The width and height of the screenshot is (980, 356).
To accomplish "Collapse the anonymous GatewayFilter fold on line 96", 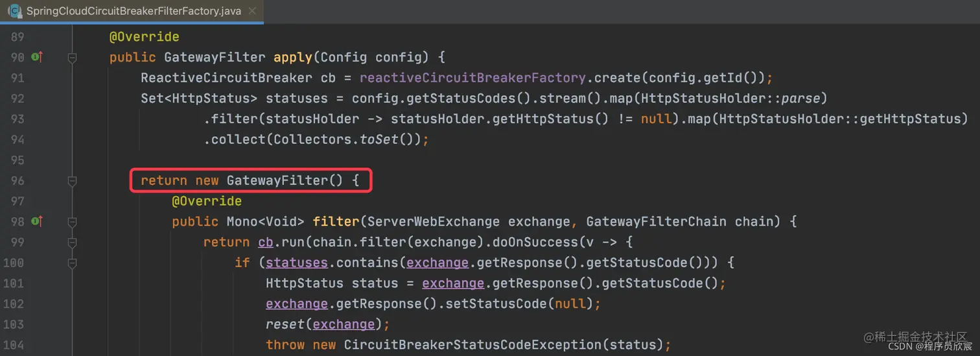I will tap(73, 181).
